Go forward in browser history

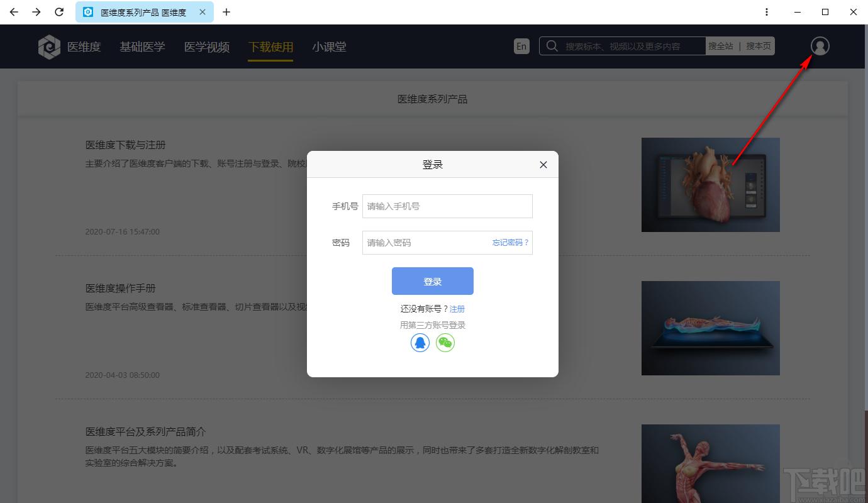coord(36,12)
